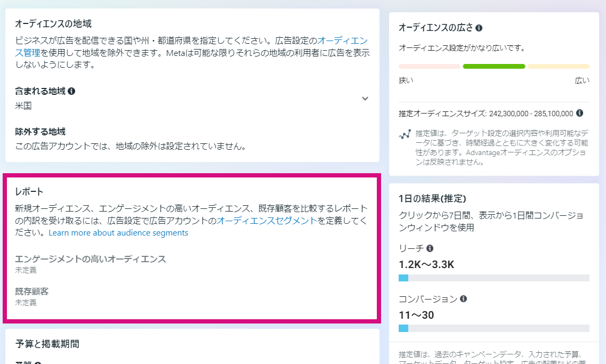The image size is (606, 364).
Task: Click the reach estimate progress bar
Action: point(494,278)
